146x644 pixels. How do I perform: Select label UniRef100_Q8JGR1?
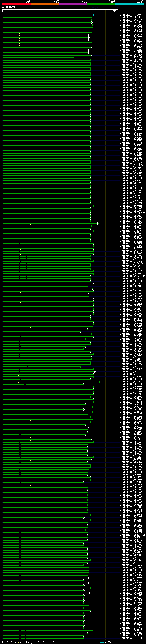(x=131, y=180)
